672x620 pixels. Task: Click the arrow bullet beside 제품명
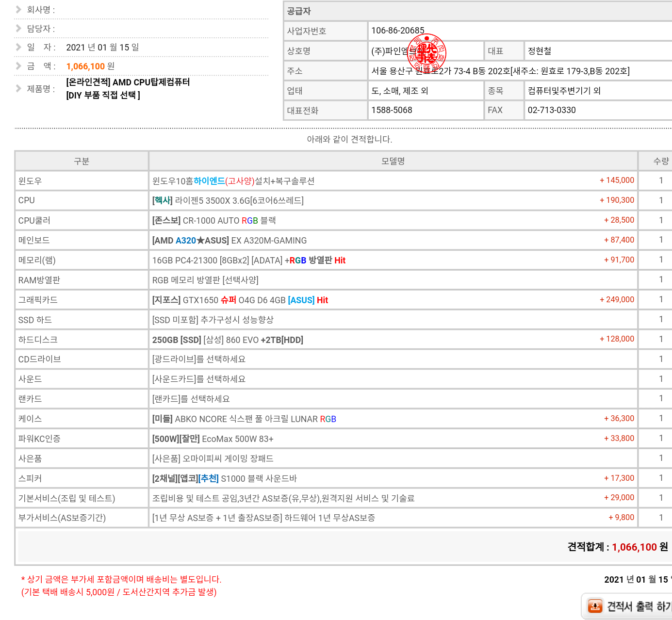click(x=18, y=88)
